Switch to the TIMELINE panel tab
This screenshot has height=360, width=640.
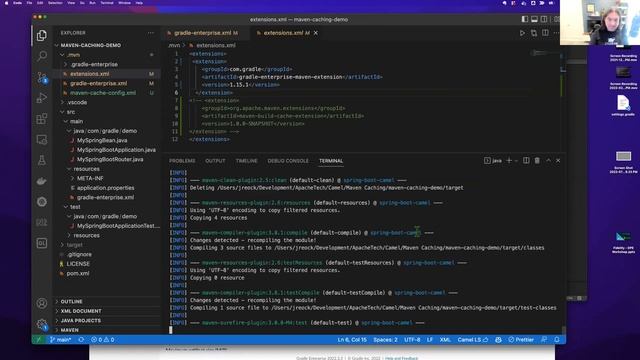point(246,161)
